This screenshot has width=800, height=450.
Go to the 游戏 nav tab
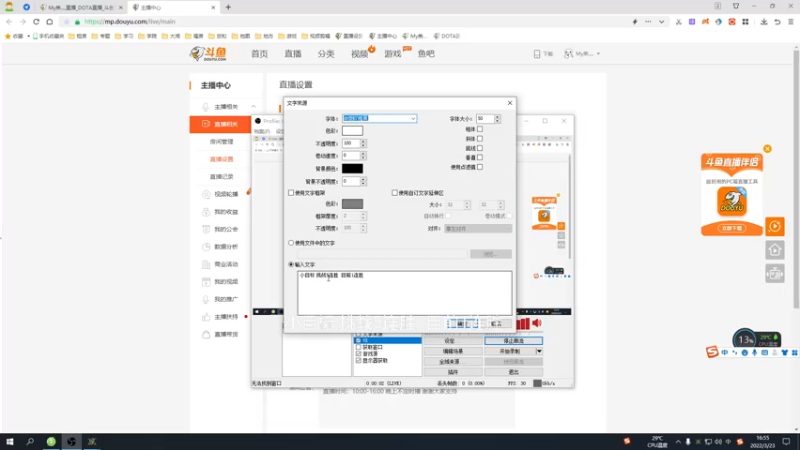[393, 54]
